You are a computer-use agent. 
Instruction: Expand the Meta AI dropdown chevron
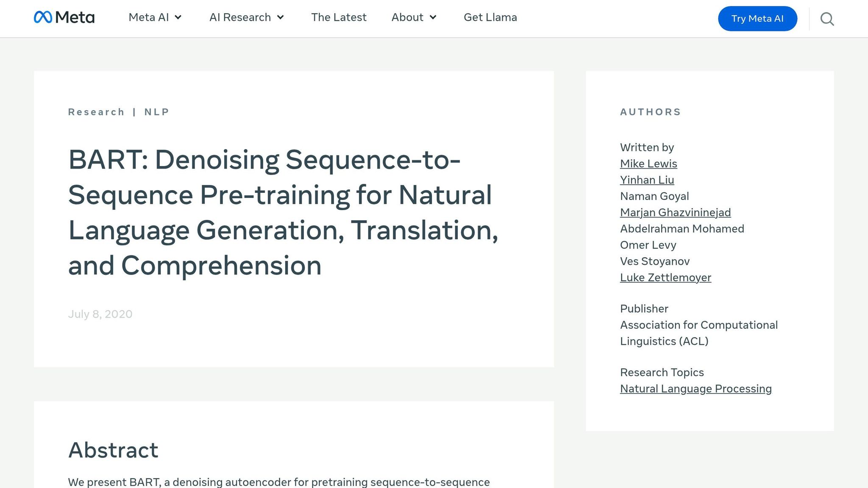178,17
